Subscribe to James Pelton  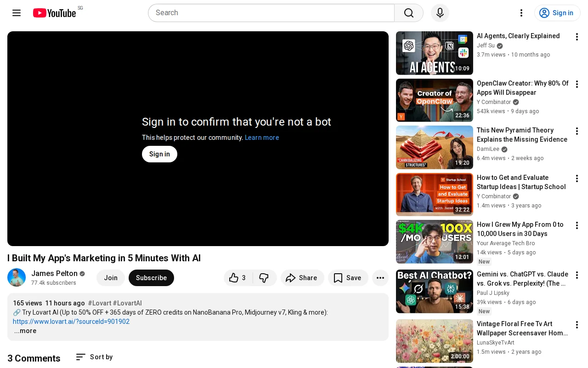(151, 278)
